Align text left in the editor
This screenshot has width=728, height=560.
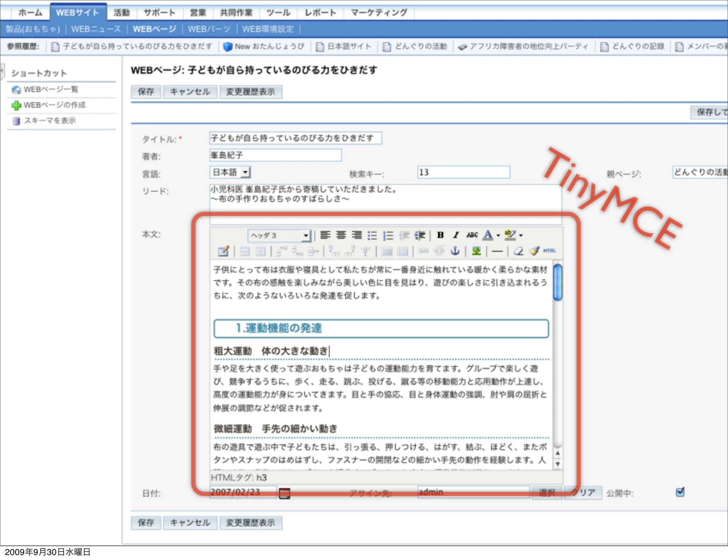[325, 235]
